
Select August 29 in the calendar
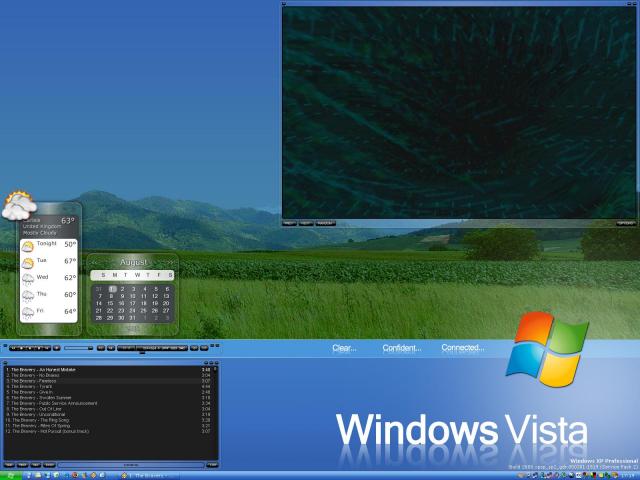click(110, 318)
